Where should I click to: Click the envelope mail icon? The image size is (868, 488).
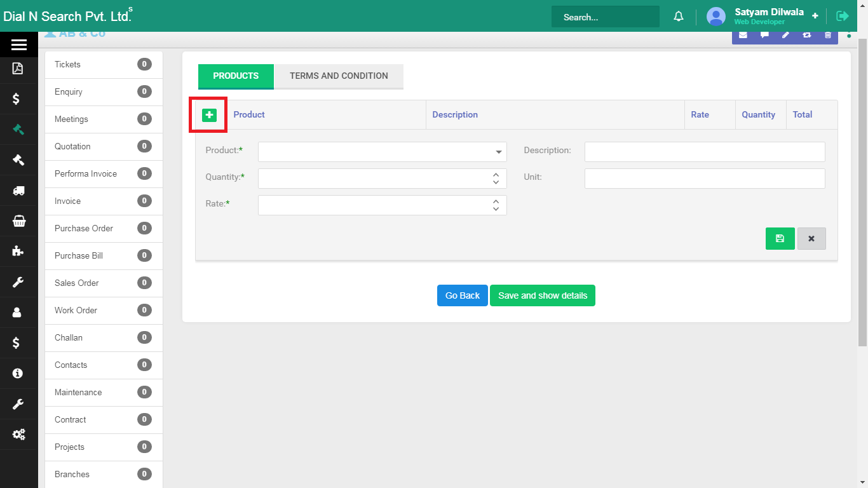click(x=743, y=35)
